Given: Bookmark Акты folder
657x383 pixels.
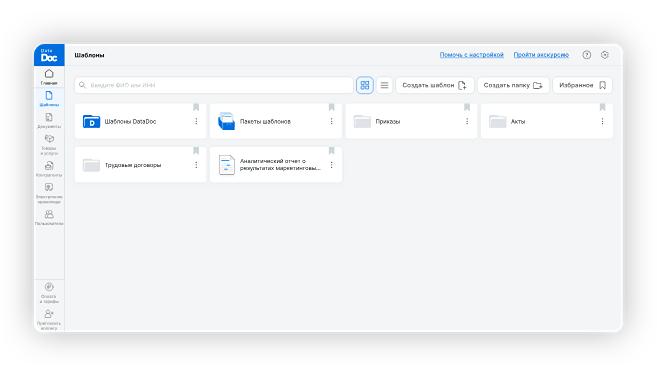Looking at the screenshot, I should coord(602,107).
